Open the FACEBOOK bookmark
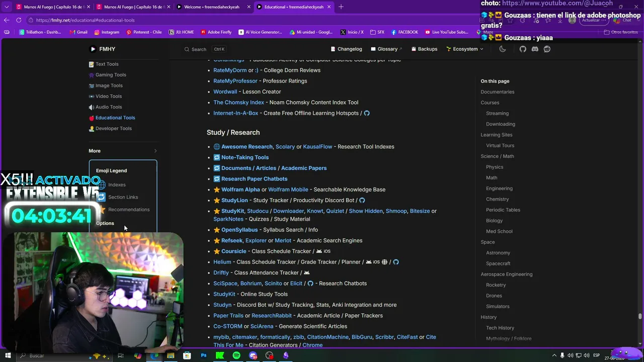644x362 pixels. tap(405, 32)
